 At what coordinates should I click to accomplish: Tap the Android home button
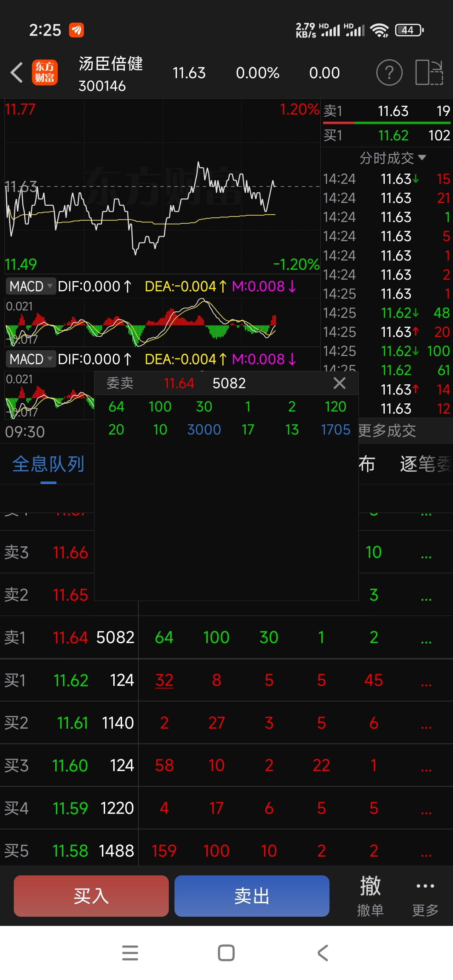point(226,953)
